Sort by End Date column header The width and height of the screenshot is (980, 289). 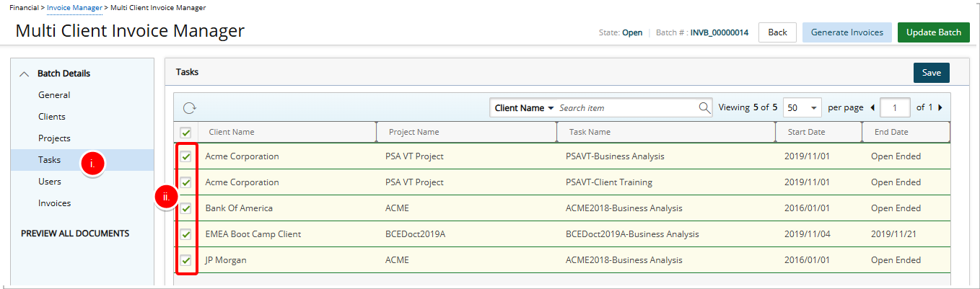point(891,132)
